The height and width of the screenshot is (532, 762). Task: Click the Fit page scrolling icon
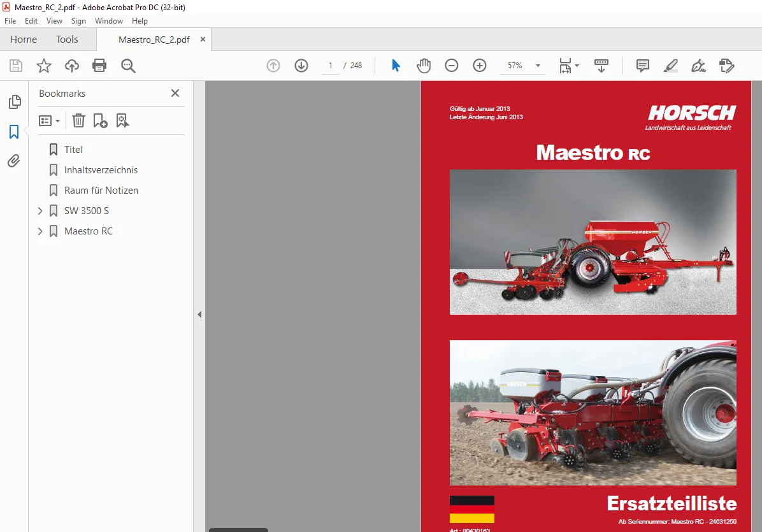(565, 66)
